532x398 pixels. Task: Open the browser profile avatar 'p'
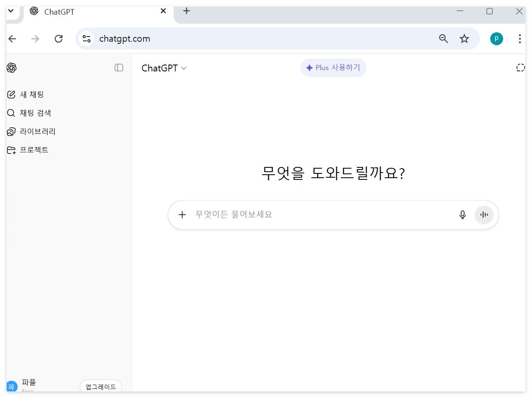(496, 39)
